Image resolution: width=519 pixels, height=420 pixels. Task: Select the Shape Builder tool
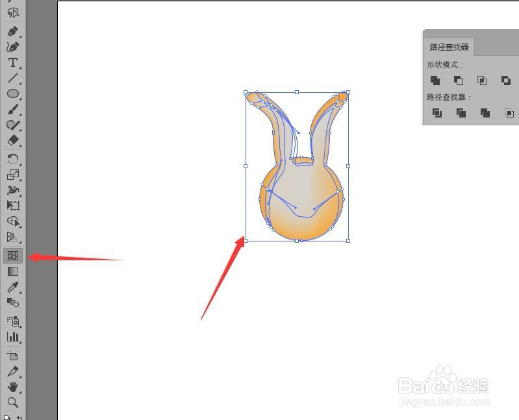[13, 221]
